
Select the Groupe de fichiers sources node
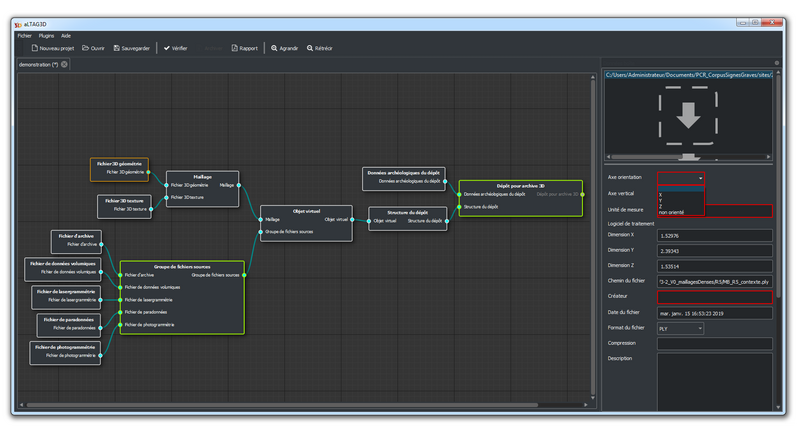pos(181,267)
